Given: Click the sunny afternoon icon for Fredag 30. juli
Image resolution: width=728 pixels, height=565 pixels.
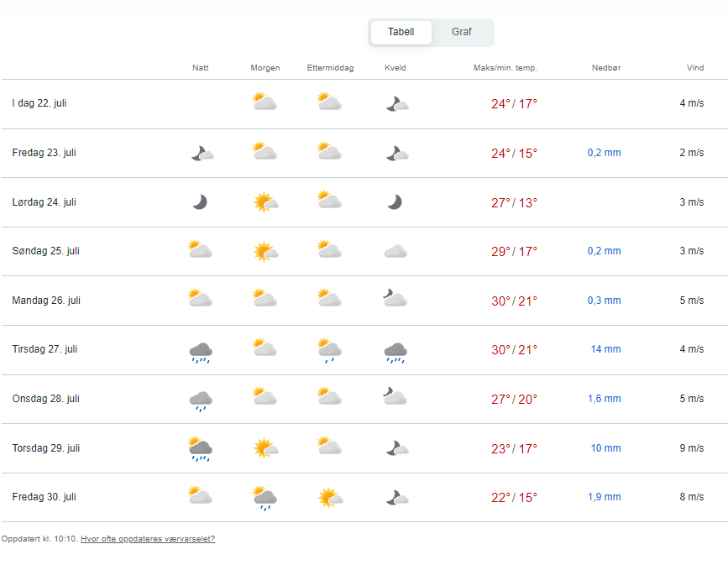Looking at the screenshot, I should pos(329,497).
